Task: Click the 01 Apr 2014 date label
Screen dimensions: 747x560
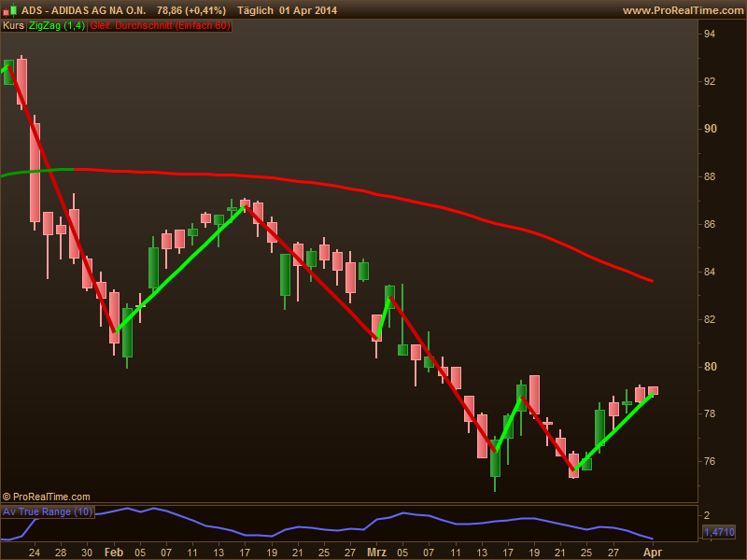Action: [308, 10]
